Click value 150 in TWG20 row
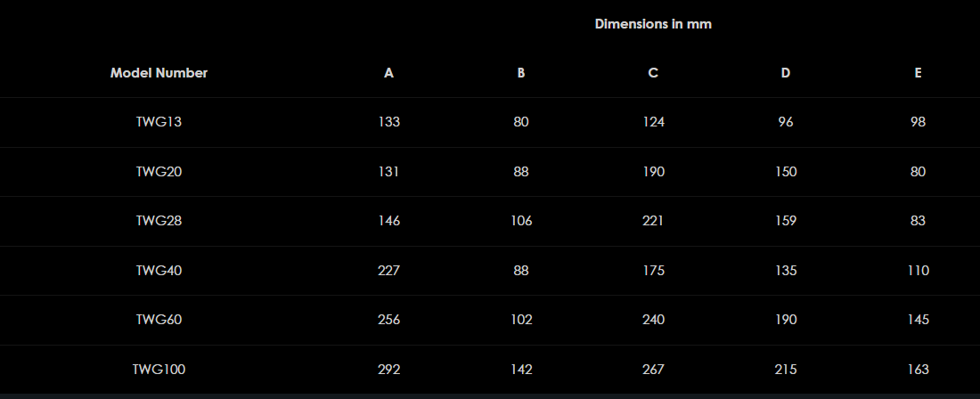The height and width of the screenshot is (399, 980). coord(785,172)
